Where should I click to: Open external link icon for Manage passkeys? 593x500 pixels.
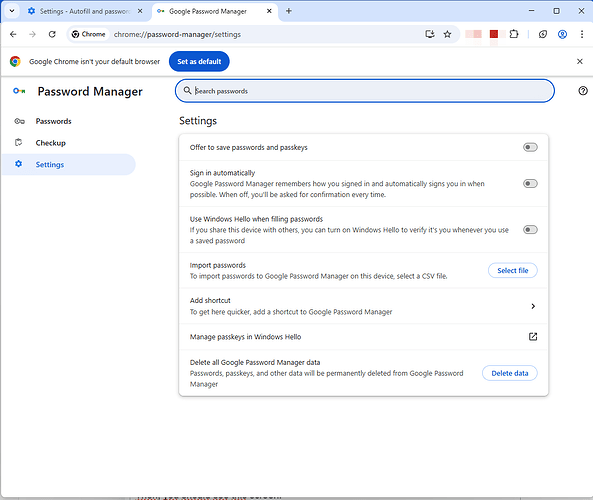click(533, 337)
